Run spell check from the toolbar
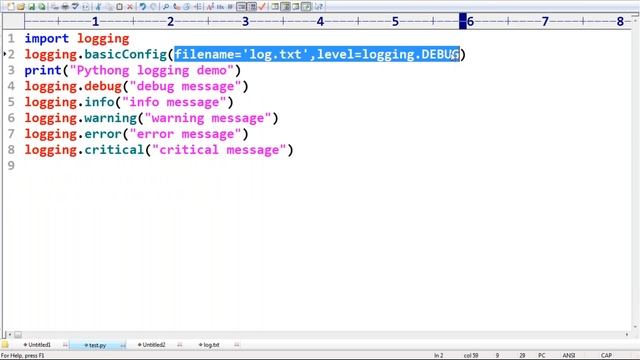 point(75,7)
